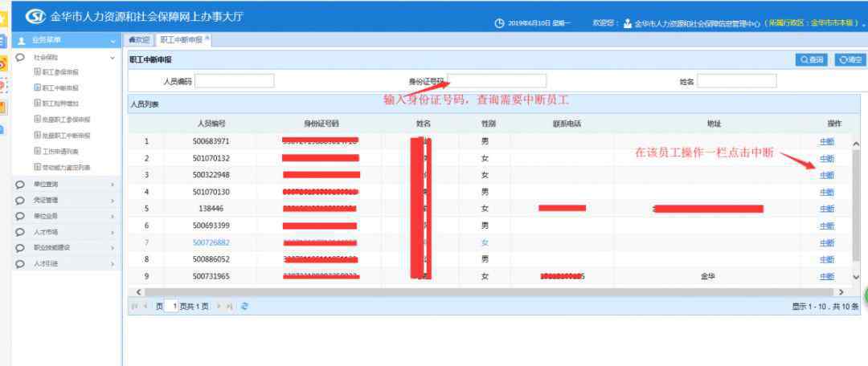The width and height of the screenshot is (868, 366).
Task: Click the clock icon beside the date
Action: pyautogui.click(x=499, y=23)
